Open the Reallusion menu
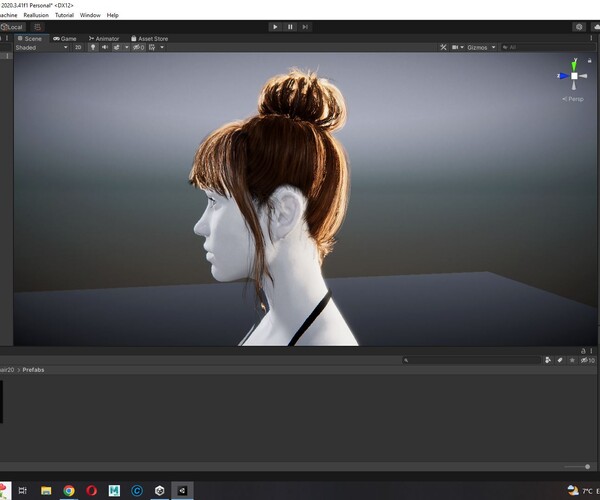600x500 pixels. tap(36, 15)
